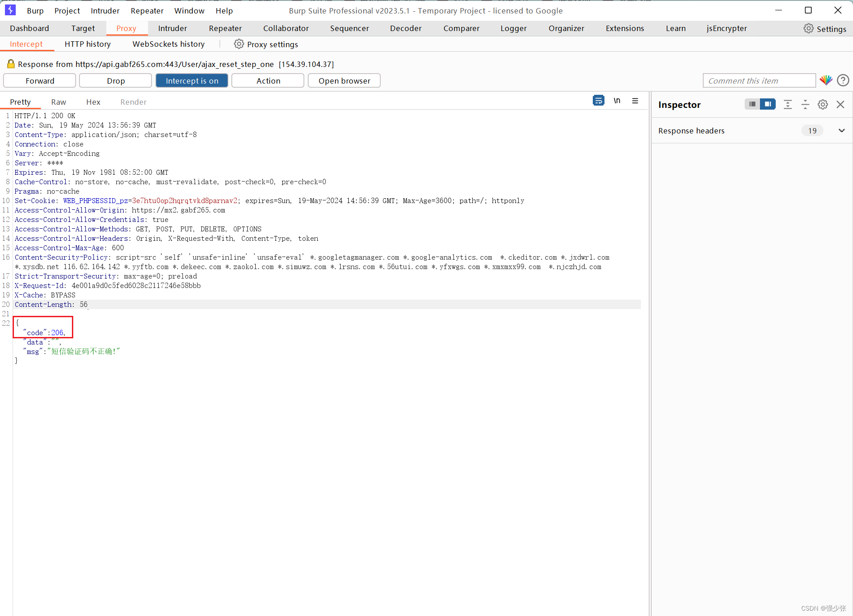Open the highlight color picker icon

click(x=826, y=80)
